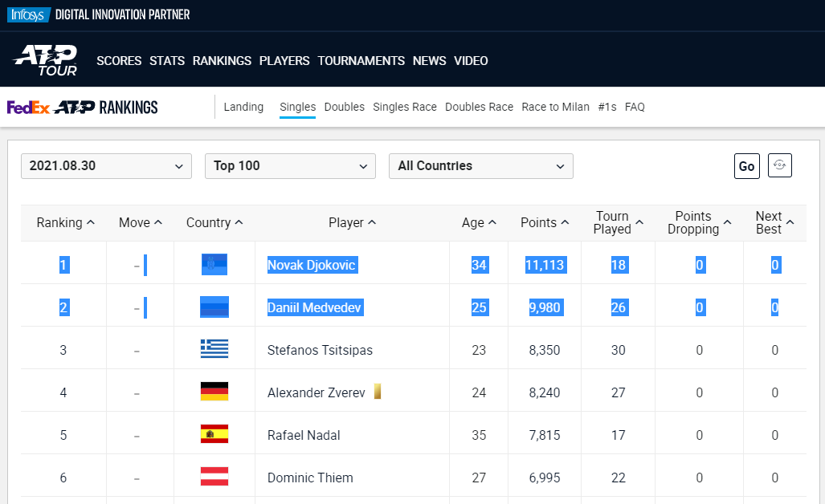This screenshot has width=825, height=504.
Task: Click Zverev's 8,240 points value
Action: [x=545, y=392]
